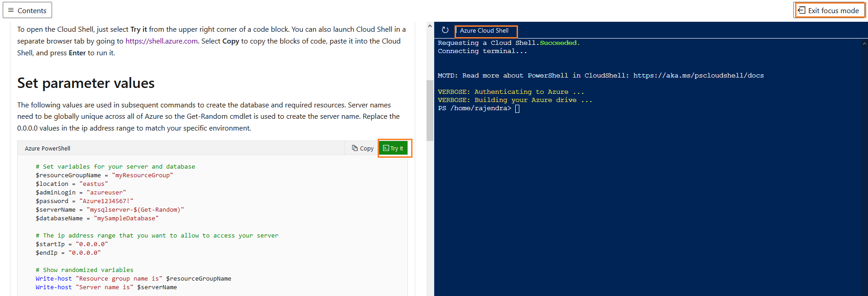Viewport: 868px width, 296px height.
Task: Open the aka.ms/pscloudshell/docs URL in terminal
Action: click(x=698, y=76)
